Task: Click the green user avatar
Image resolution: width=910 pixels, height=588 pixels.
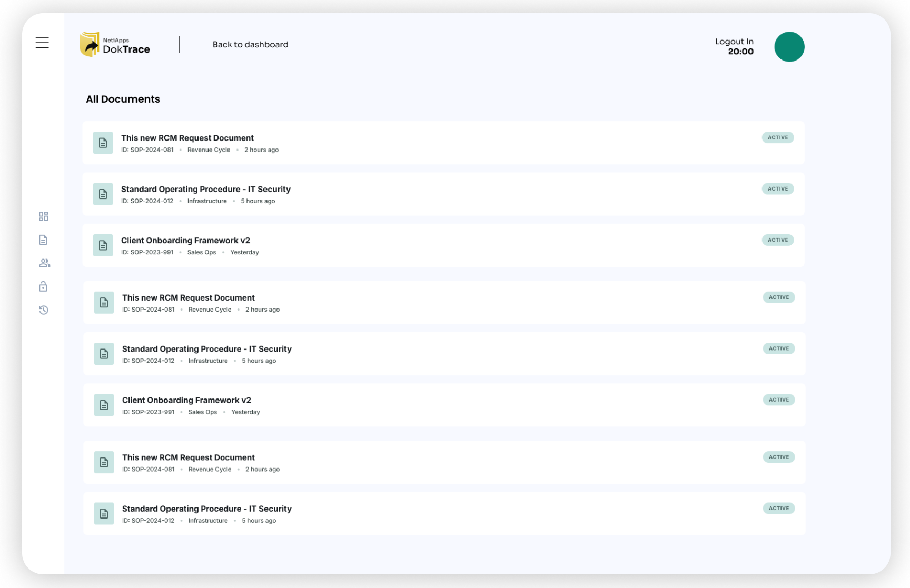Action: pyautogui.click(x=789, y=47)
